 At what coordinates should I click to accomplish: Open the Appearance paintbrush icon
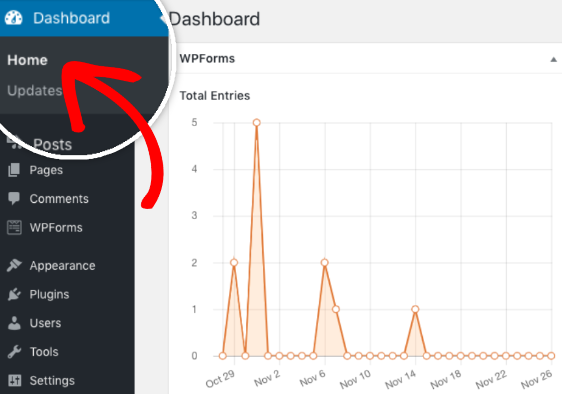click(14, 265)
